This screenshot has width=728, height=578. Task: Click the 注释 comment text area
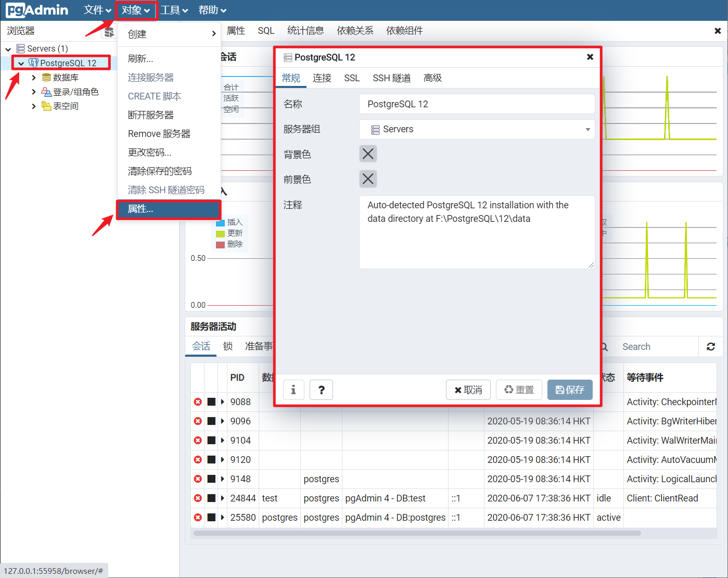click(477, 232)
